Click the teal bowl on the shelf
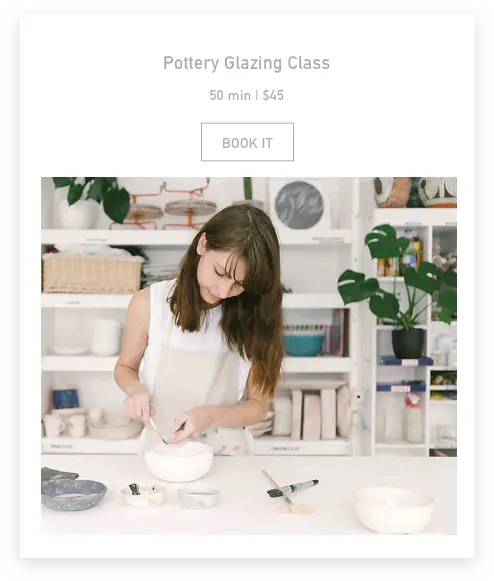Screen dimensions: 494x581 point(303,345)
